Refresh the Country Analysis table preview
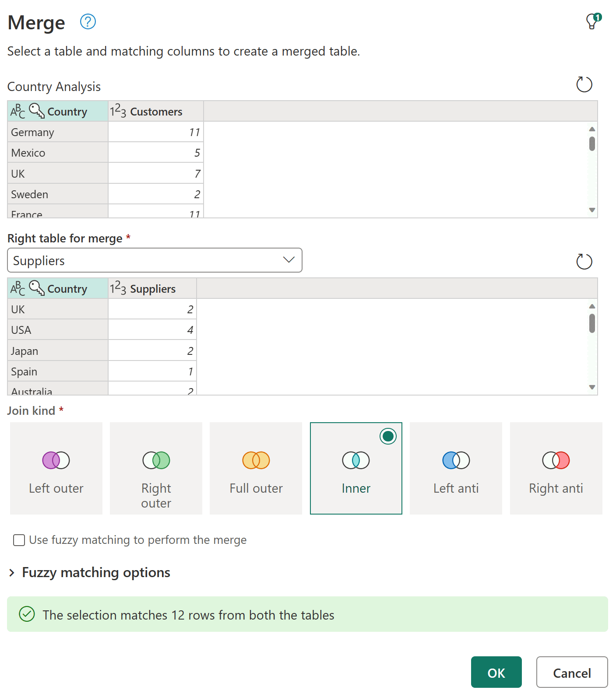The width and height of the screenshot is (616, 697). point(584,84)
